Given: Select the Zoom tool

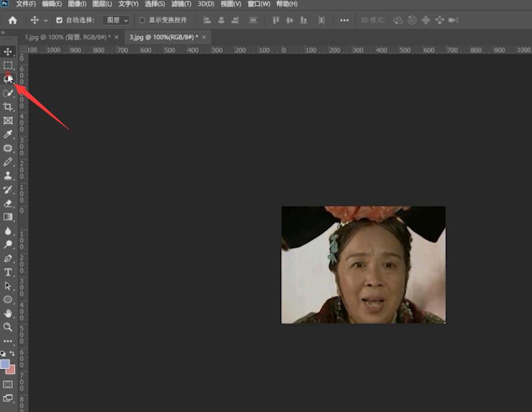Looking at the screenshot, I should click(x=8, y=327).
